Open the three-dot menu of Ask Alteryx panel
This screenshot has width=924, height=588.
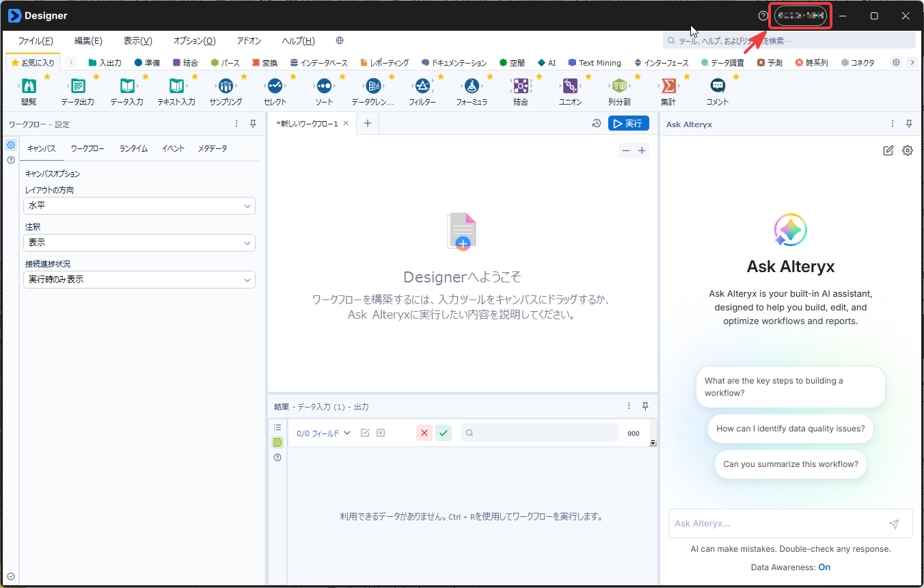point(893,124)
